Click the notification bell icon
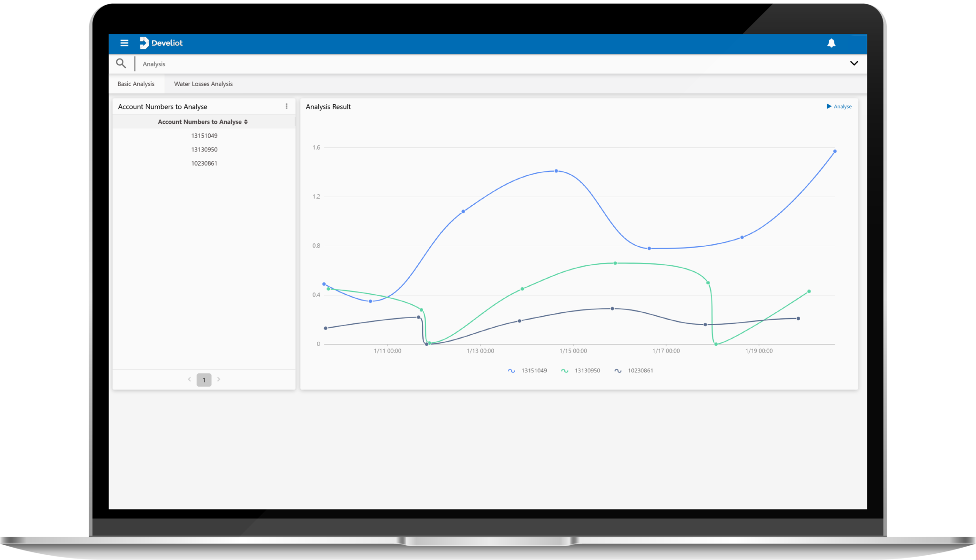The image size is (976, 560). click(832, 43)
